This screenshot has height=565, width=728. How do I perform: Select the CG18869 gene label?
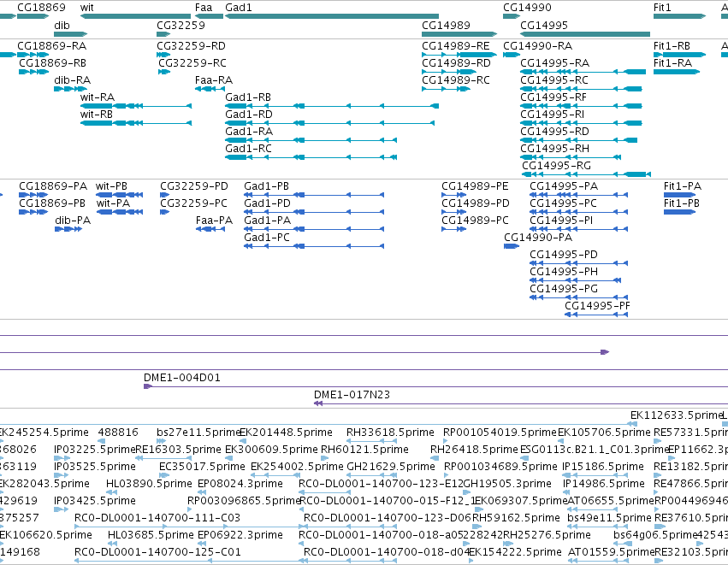[41, 8]
